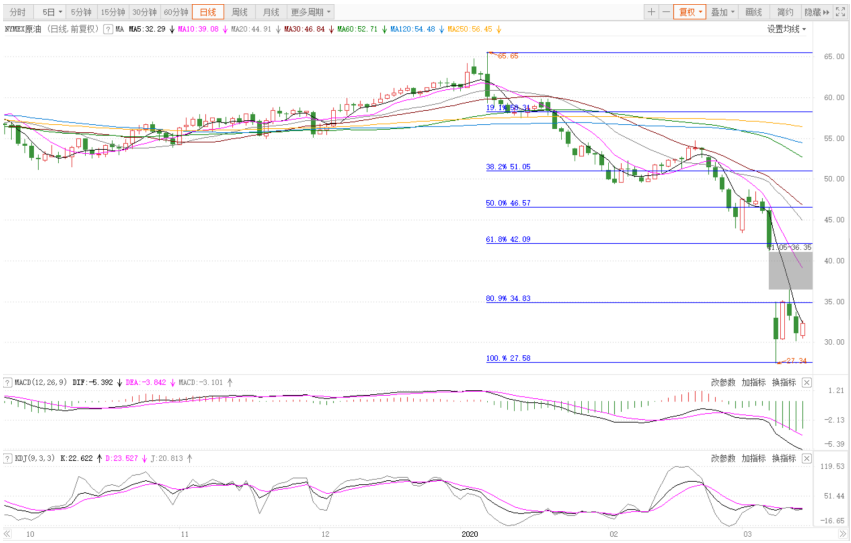Screen dimensions: 851x543
Task: Click MACD 加指标 link
Action: [753, 383]
